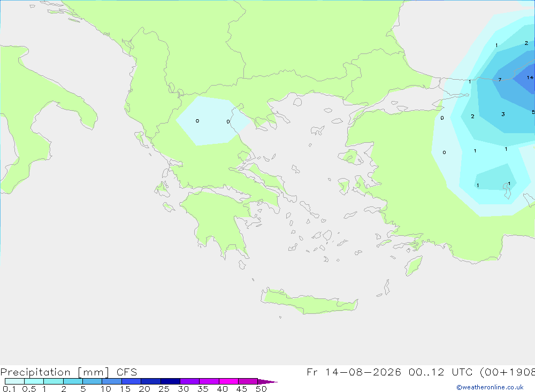Click the 'Precipitation [mm] CFS' title text
The height and width of the screenshot is (392, 535).
point(68,372)
